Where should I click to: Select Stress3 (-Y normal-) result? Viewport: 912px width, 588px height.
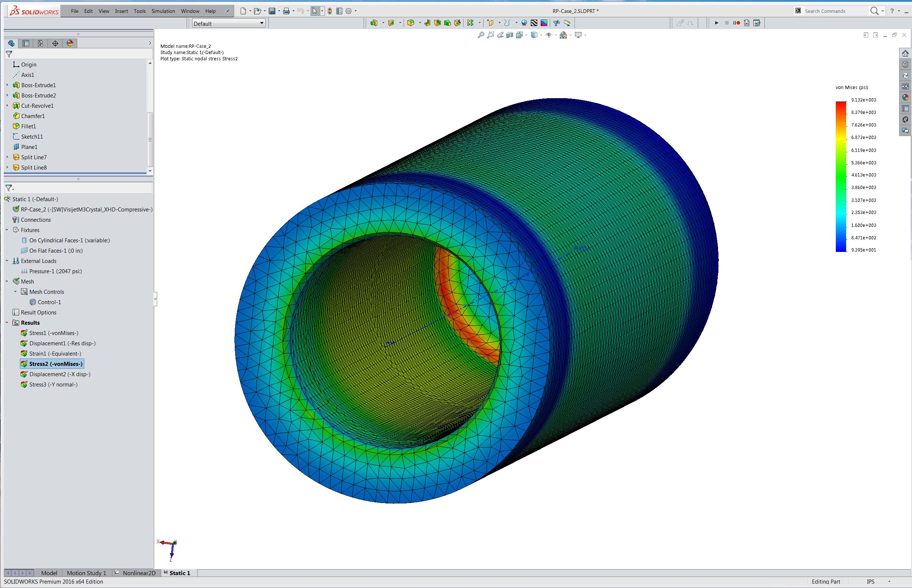[53, 385]
